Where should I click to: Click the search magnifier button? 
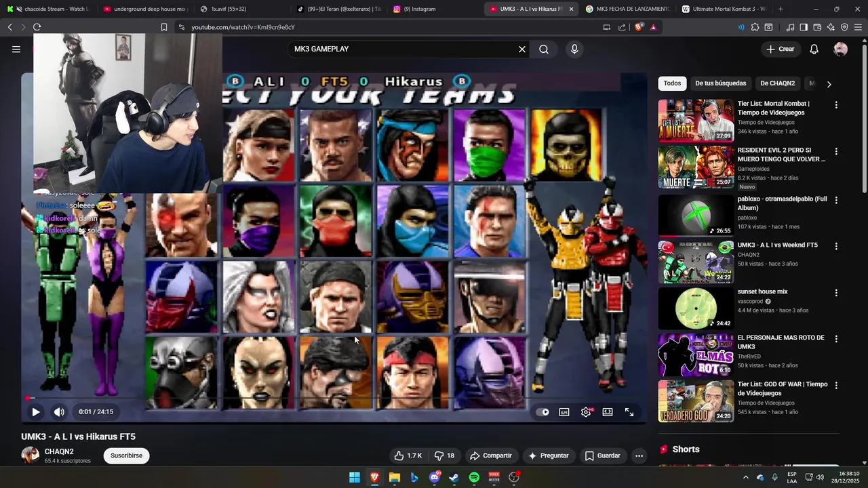(x=544, y=49)
